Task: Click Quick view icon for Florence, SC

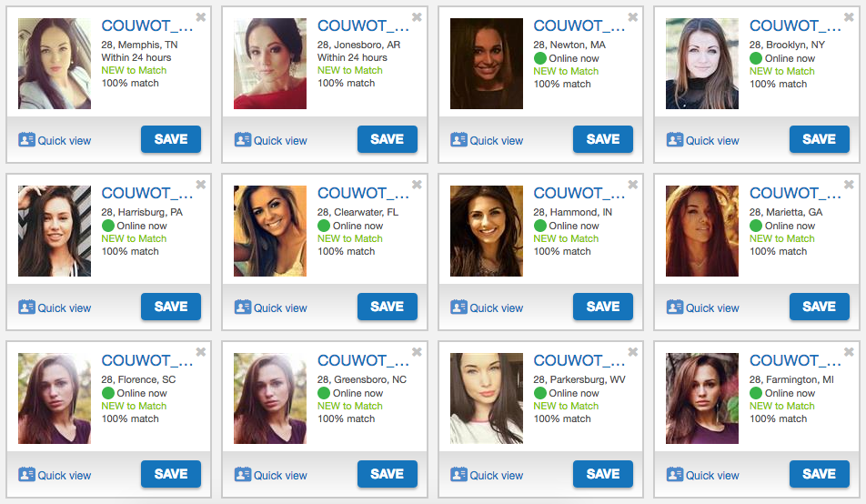Action: click(x=26, y=475)
